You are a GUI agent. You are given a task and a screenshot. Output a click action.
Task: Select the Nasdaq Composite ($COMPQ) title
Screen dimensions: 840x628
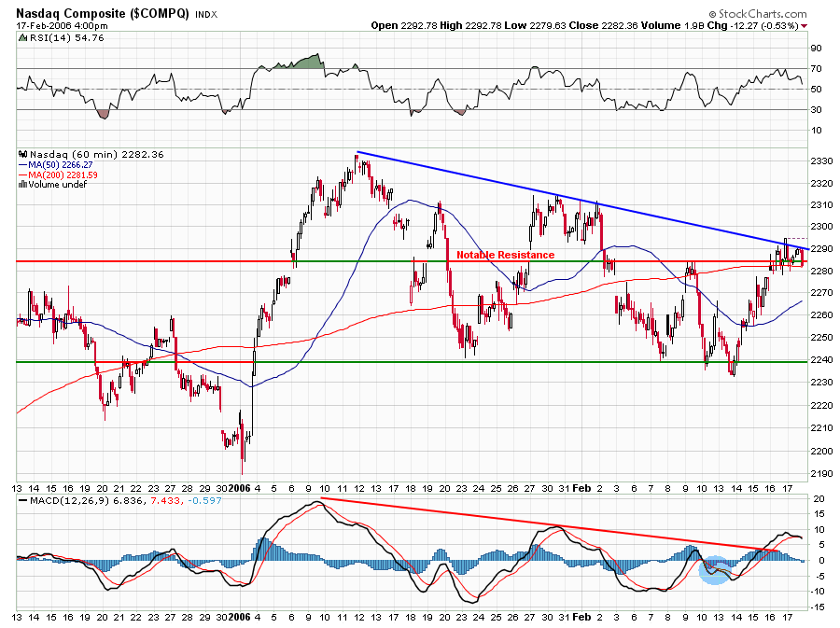tap(103, 13)
